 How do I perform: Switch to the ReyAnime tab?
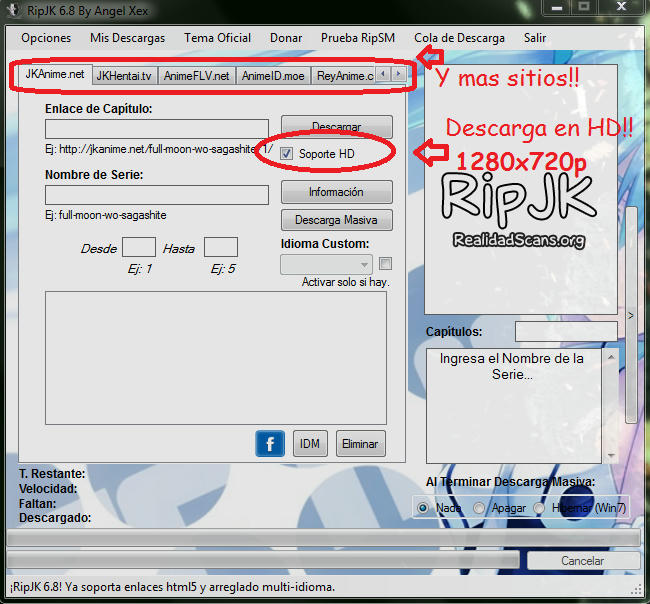click(343, 76)
